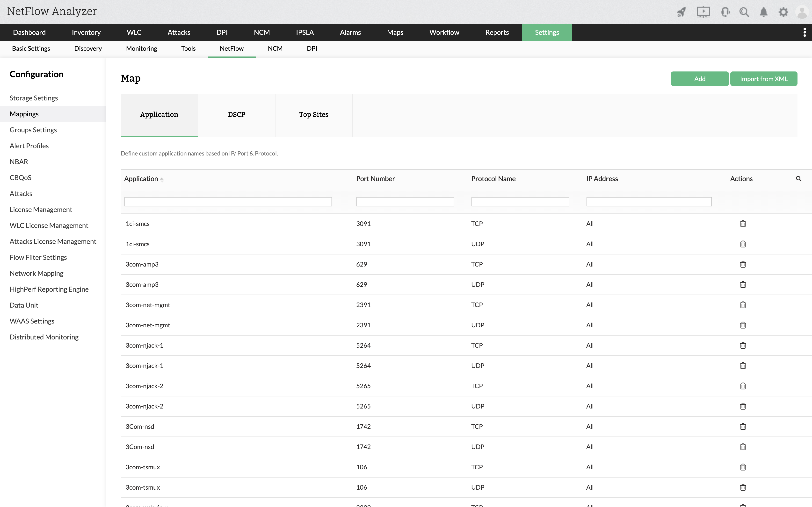
Task: Open the user profile avatar
Action: pos(802,12)
